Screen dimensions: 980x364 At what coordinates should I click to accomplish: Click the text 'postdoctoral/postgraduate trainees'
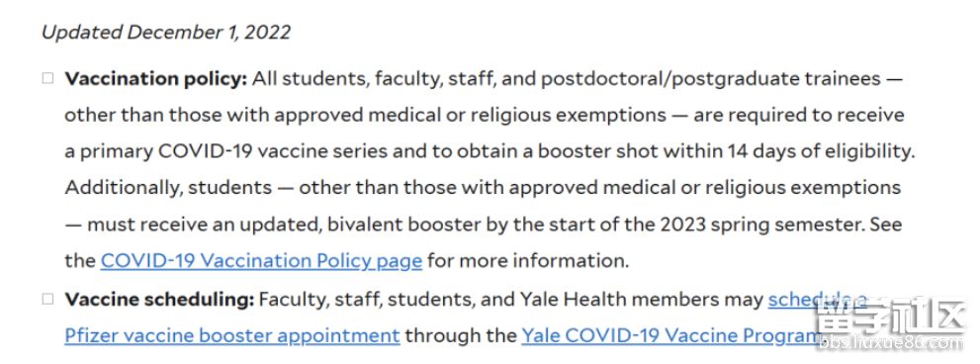point(711,79)
